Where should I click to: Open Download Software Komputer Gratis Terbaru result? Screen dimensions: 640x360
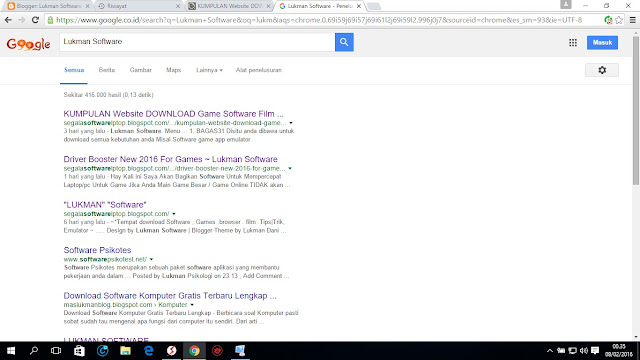pyautogui.click(x=170, y=296)
